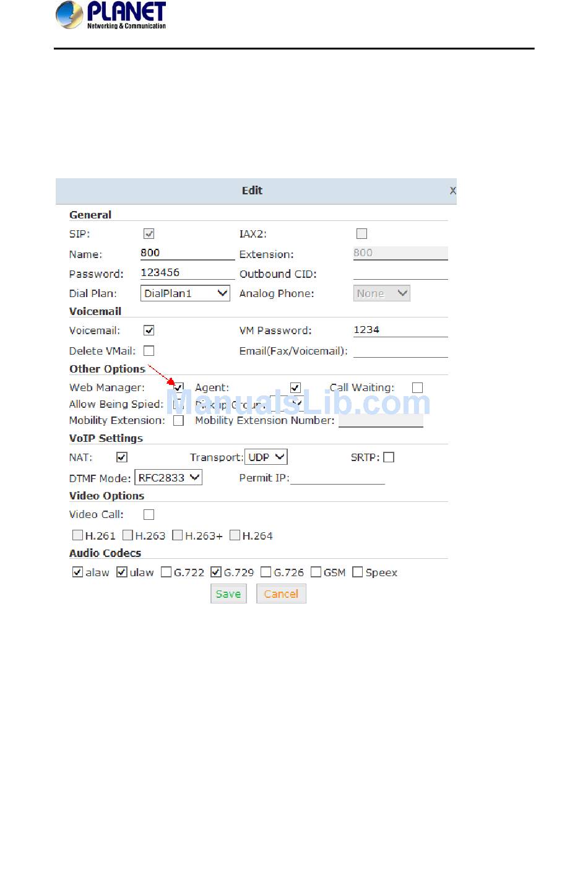Select the H.264 video codec

coord(235,535)
